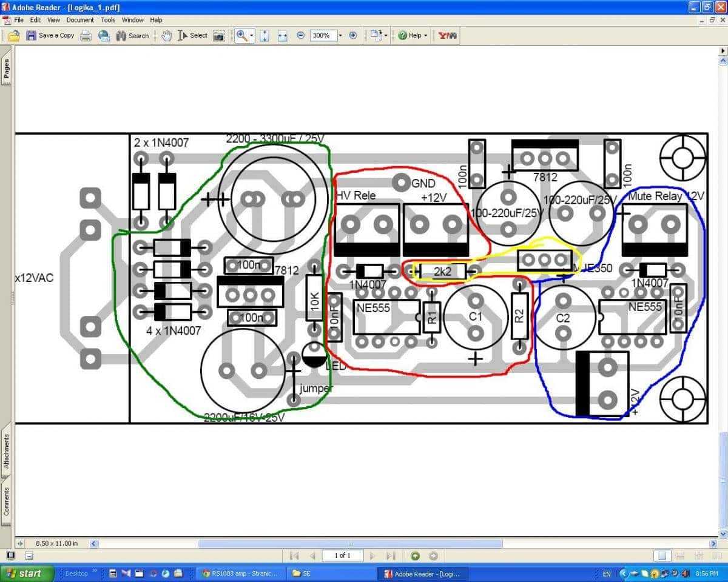Choose the Snapshot camera tool
Viewport: 728px width, 582px height.
[x=218, y=36]
